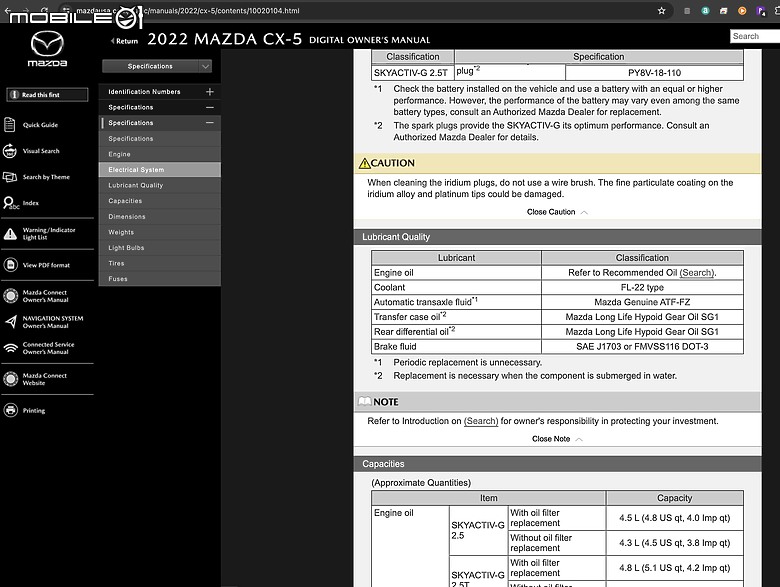Click the Capacities section header
The height and width of the screenshot is (587, 780).
click(557, 464)
